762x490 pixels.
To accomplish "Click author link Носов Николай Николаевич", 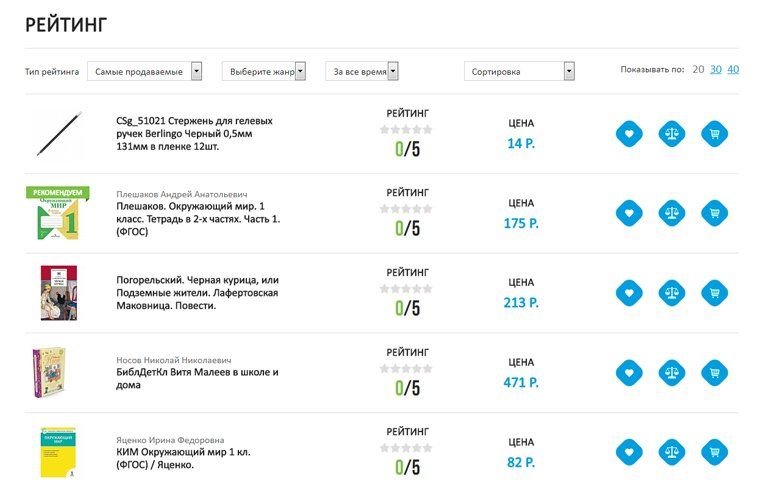I will click(x=173, y=360).
